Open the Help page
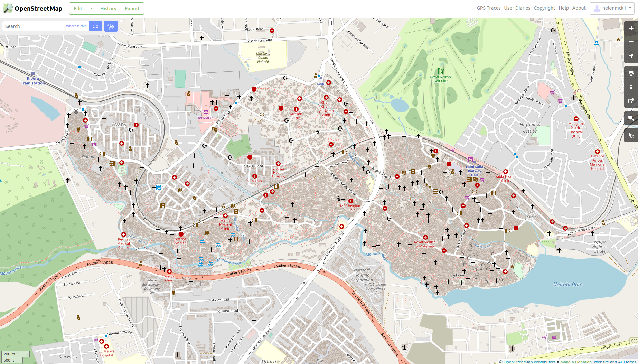Screen dimensions: 638x364 564,8
